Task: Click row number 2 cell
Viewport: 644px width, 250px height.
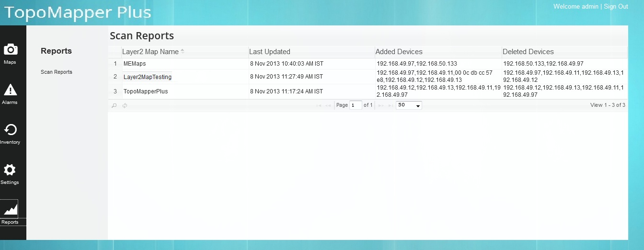Action: click(115, 77)
